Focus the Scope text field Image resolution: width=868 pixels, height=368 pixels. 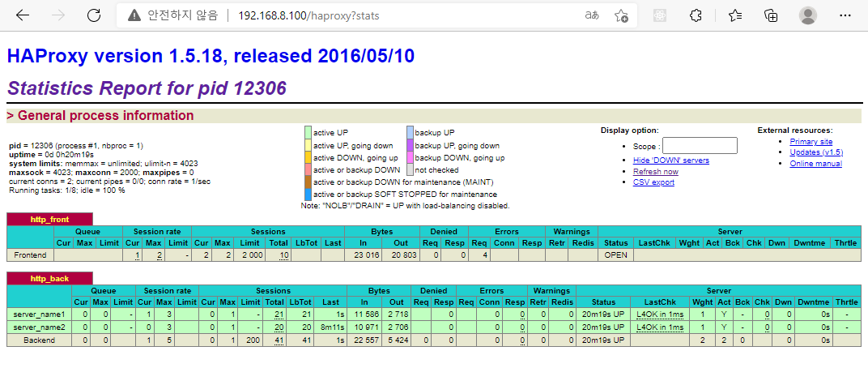pos(700,146)
